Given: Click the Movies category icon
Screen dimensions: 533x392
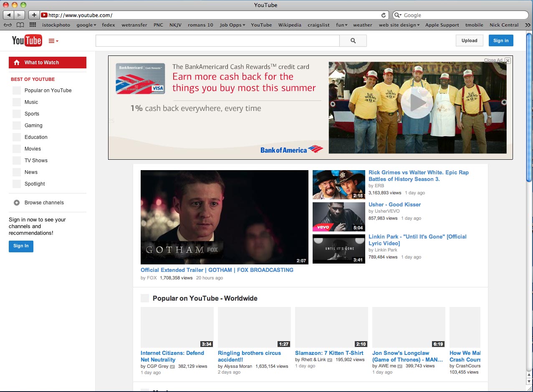Looking at the screenshot, I should coord(17,149).
